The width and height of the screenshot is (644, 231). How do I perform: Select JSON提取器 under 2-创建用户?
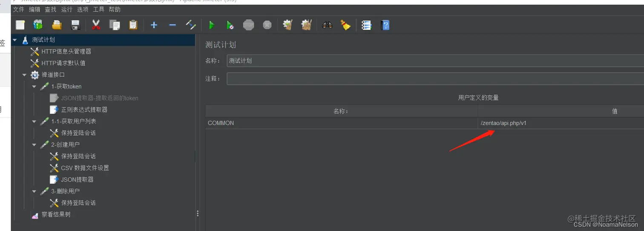[77, 180]
